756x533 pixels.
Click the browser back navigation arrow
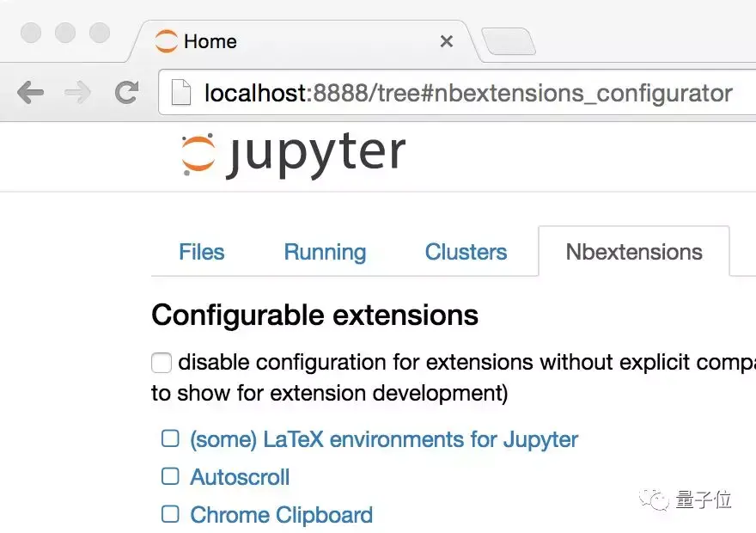[x=31, y=92]
